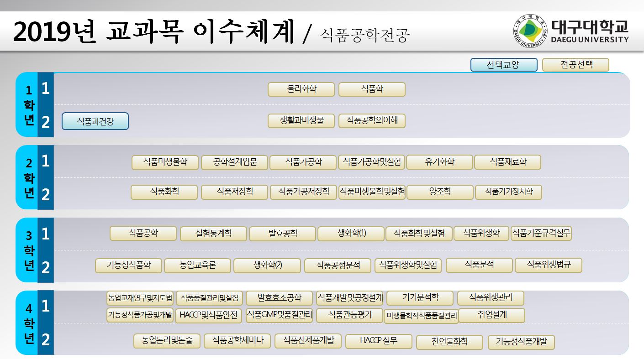Click the Daegu University logo emblem
Viewport: 644px width, 359px height.
530,31
